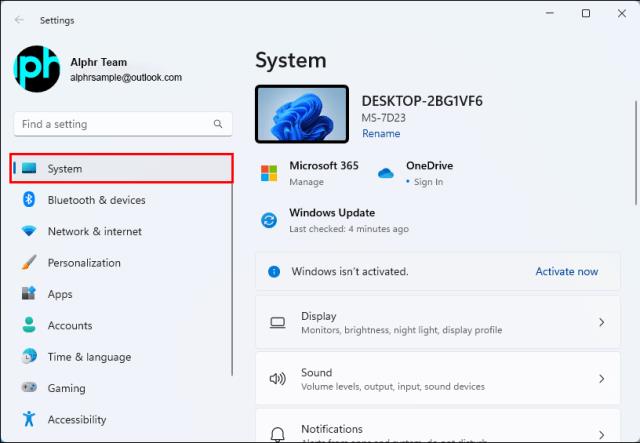Screen dimensions: 640x443
Task: Open Display settings row
Action: click(438, 323)
